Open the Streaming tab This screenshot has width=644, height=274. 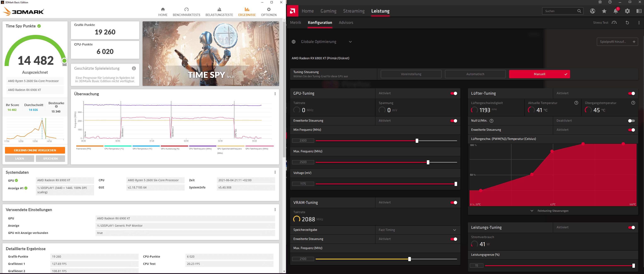354,11
